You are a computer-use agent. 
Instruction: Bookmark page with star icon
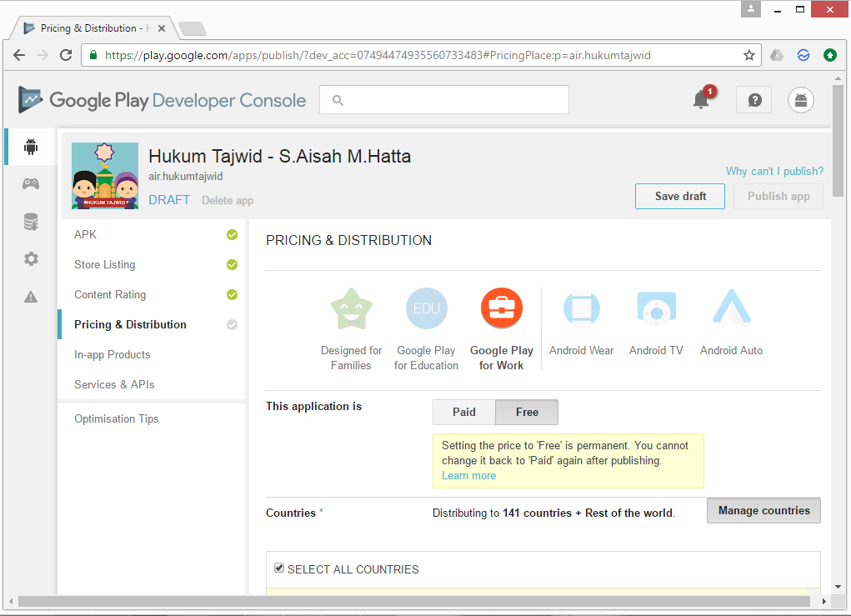(749, 55)
